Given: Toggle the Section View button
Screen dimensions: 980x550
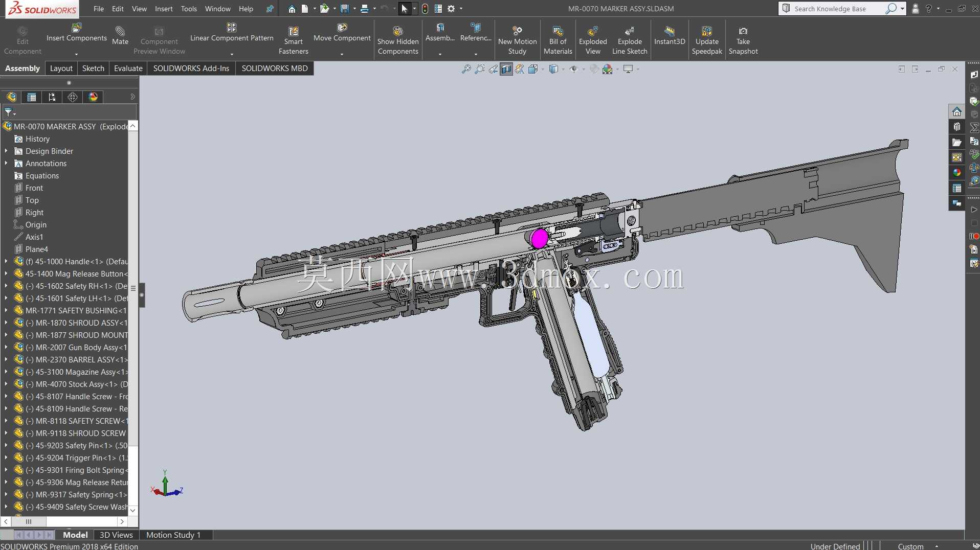Looking at the screenshot, I should (506, 69).
